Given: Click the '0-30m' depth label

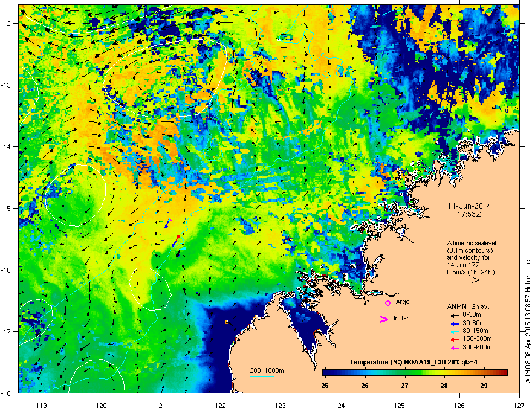Looking at the screenshot, I should tap(472, 315).
